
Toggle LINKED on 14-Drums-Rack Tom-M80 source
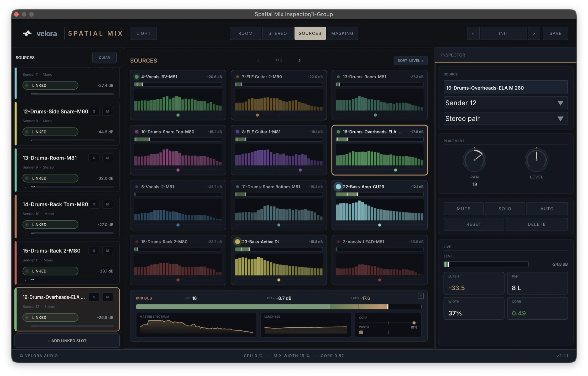pyautogui.click(x=50, y=224)
